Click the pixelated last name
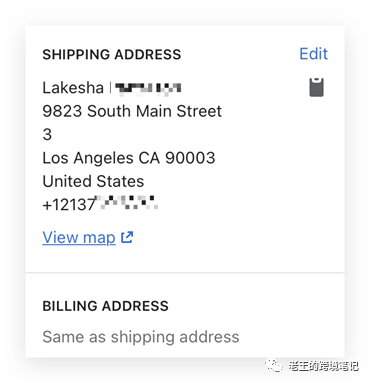 148,89
